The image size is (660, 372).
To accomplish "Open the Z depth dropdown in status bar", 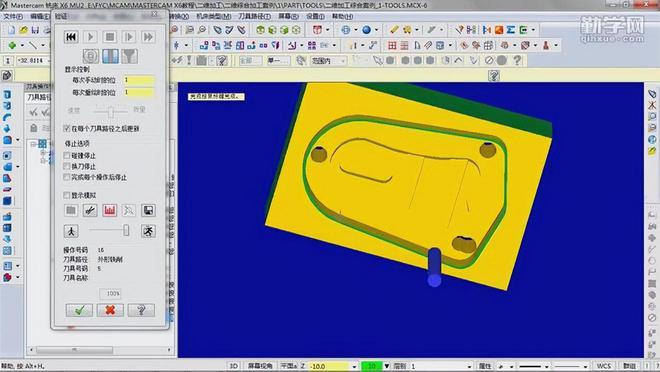I will [354, 366].
